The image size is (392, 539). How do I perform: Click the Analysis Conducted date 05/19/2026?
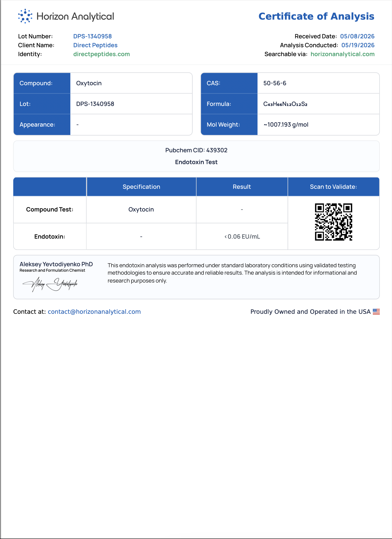pyautogui.click(x=358, y=45)
